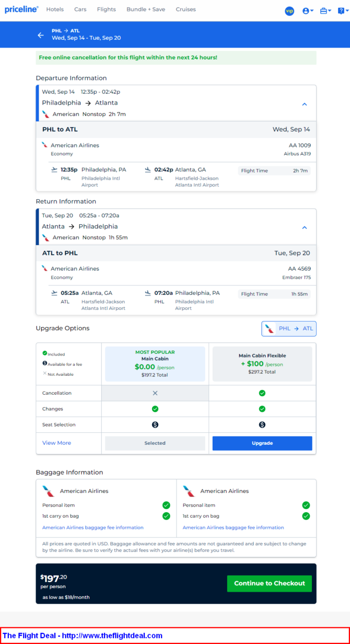350x644 pixels.
Task: Open the Cruises navigation tab
Action: pos(186,9)
